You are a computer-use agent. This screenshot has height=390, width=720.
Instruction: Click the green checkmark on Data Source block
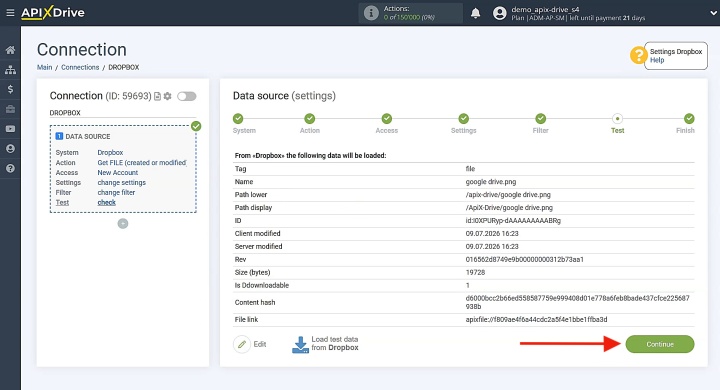click(x=196, y=126)
